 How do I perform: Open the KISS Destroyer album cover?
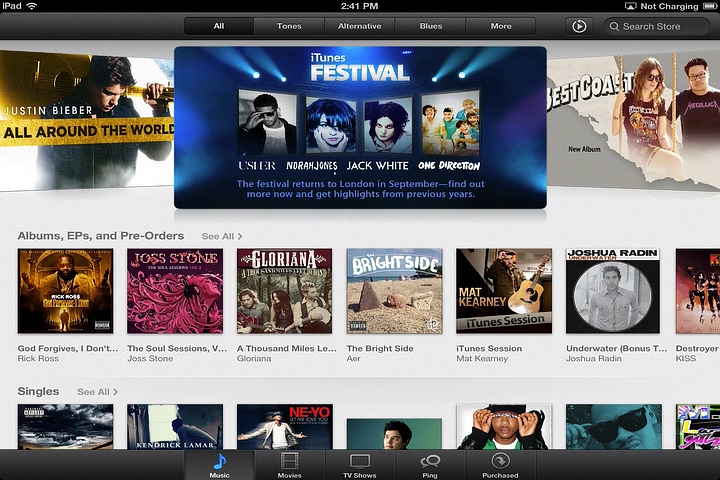click(698, 291)
